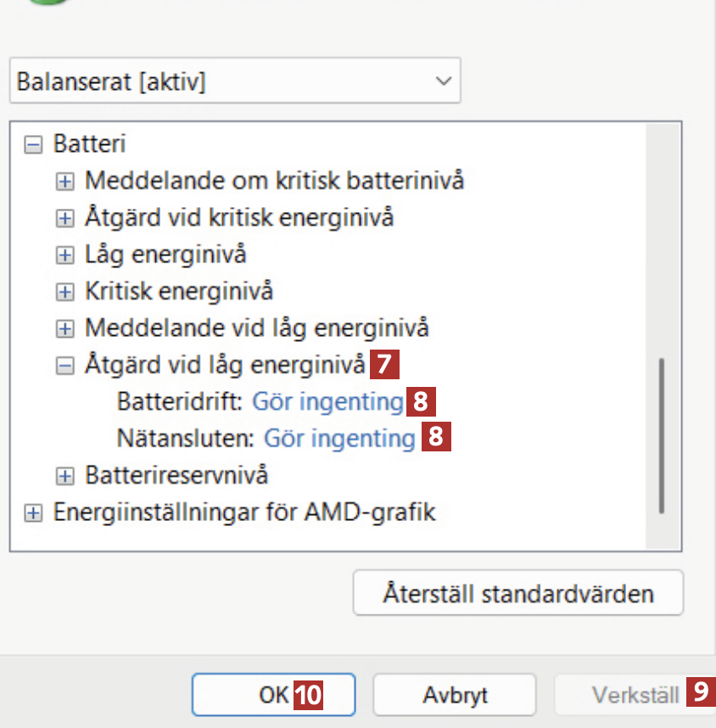This screenshot has height=728, width=716.
Task: Select the Batterireservnivå tree item label
Action: click(176, 475)
